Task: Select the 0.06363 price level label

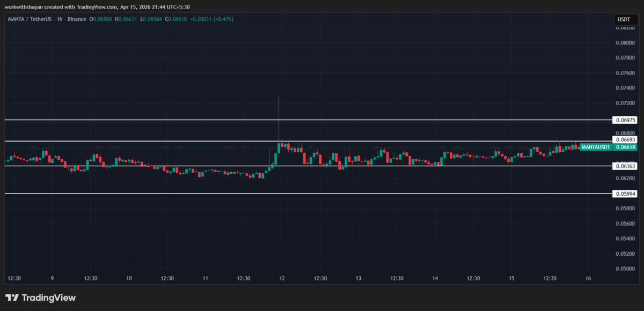Action: 625,166
